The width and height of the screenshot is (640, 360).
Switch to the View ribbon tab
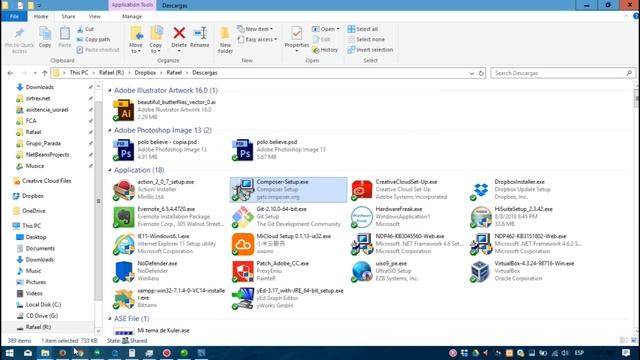point(94,16)
